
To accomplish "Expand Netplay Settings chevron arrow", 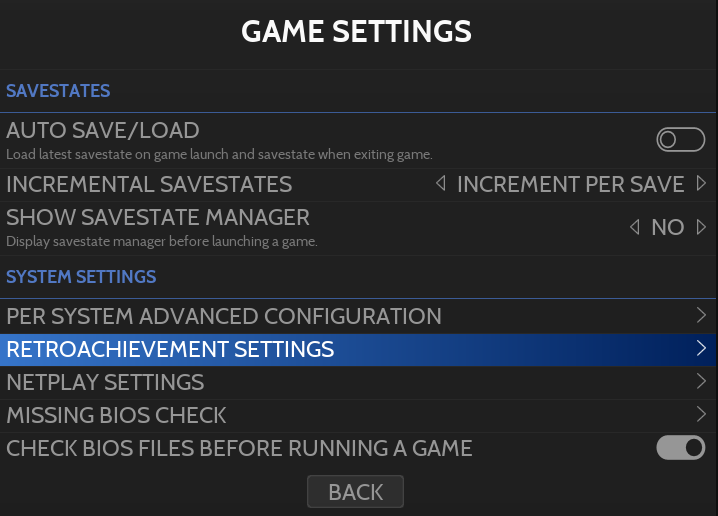I will [701, 382].
